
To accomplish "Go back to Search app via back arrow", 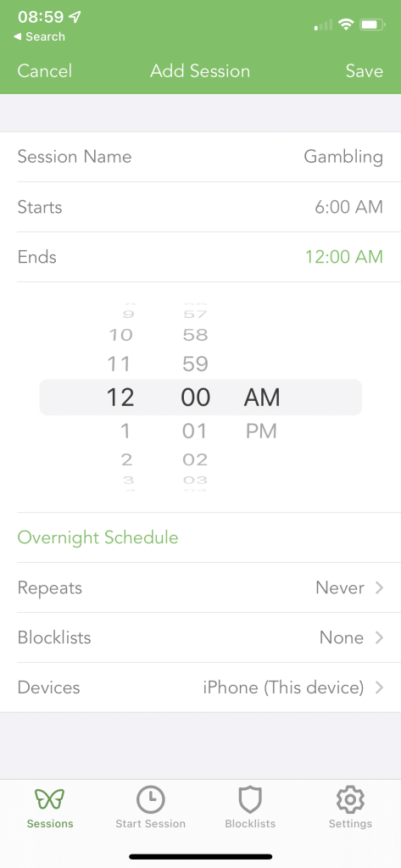I will pyautogui.click(x=39, y=36).
